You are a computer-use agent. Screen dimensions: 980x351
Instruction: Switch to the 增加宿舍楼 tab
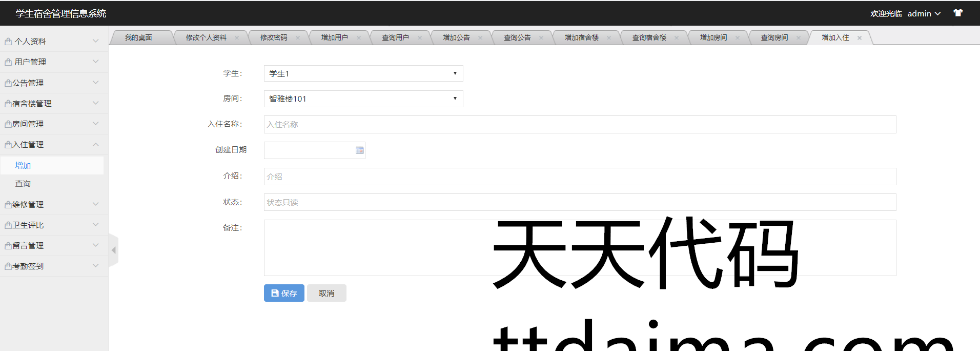[x=581, y=38]
